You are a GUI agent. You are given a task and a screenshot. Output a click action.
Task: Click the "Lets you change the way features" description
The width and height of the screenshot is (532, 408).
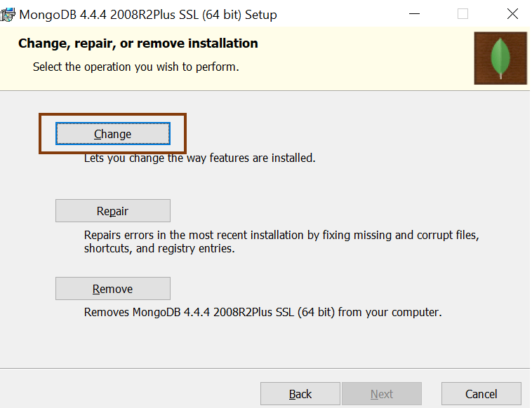[x=200, y=158]
